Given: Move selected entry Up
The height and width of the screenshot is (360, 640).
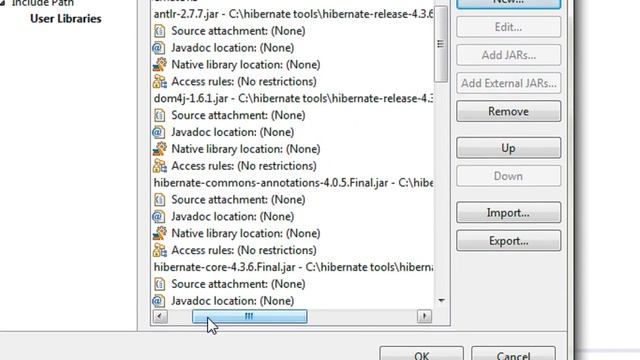Looking at the screenshot, I should pos(509,148).
